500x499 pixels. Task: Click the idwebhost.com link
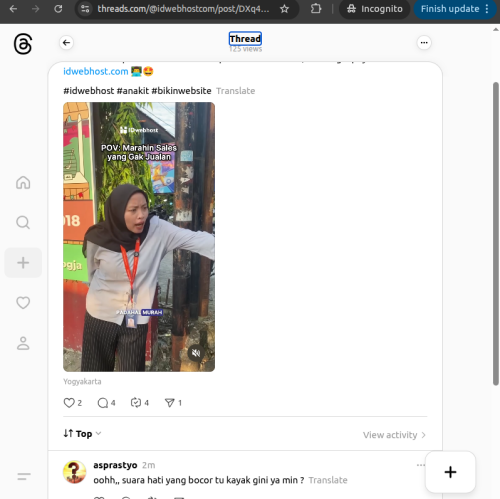click(96, 71)
